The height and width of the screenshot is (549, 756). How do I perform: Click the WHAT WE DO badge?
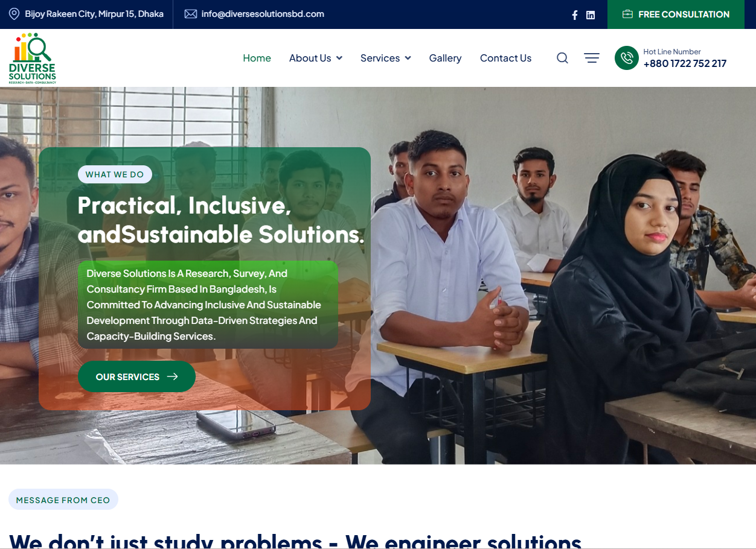pyautogui.click(x=115, y=174)
